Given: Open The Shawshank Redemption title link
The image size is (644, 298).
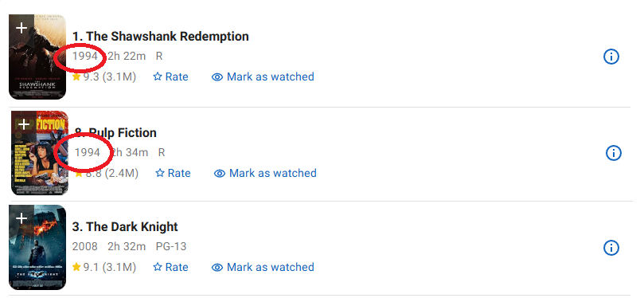Looking at the screenshot, I should click(x=161, y=36).
